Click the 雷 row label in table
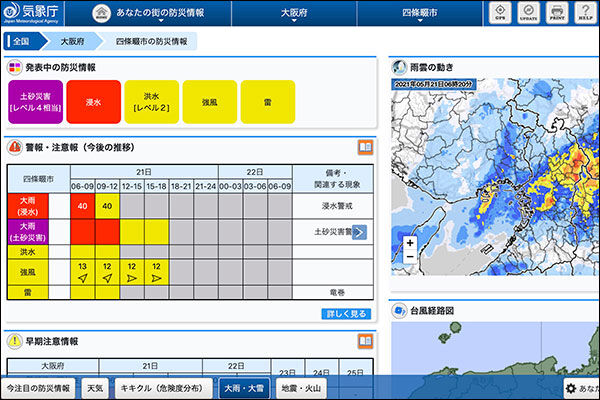The image size is (600, 400). coord(28,292)
